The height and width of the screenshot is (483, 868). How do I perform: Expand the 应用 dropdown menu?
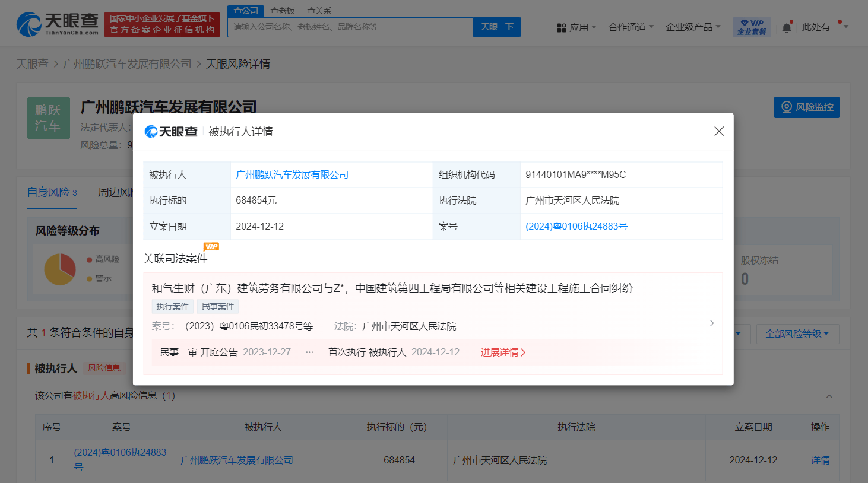pyautogui.click(x=576, y=27)
